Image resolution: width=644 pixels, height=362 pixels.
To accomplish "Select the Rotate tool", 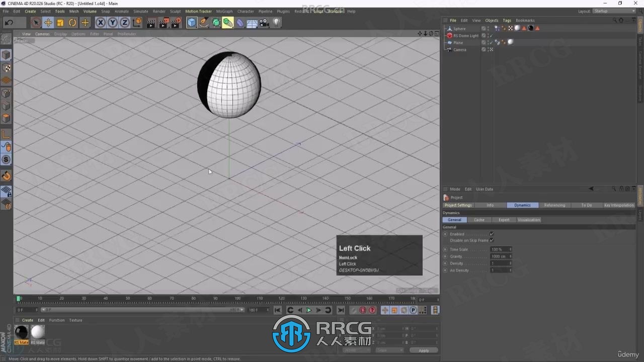I will [72, 22].
